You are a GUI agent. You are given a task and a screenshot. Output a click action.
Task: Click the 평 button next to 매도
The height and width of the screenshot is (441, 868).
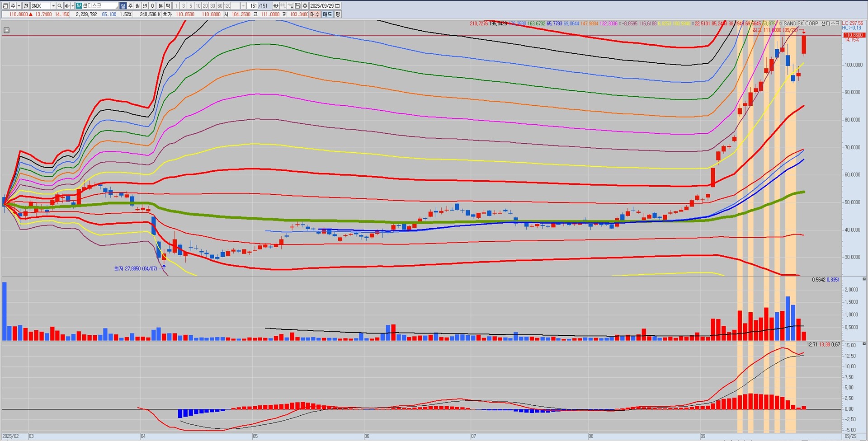pos(338,14)
